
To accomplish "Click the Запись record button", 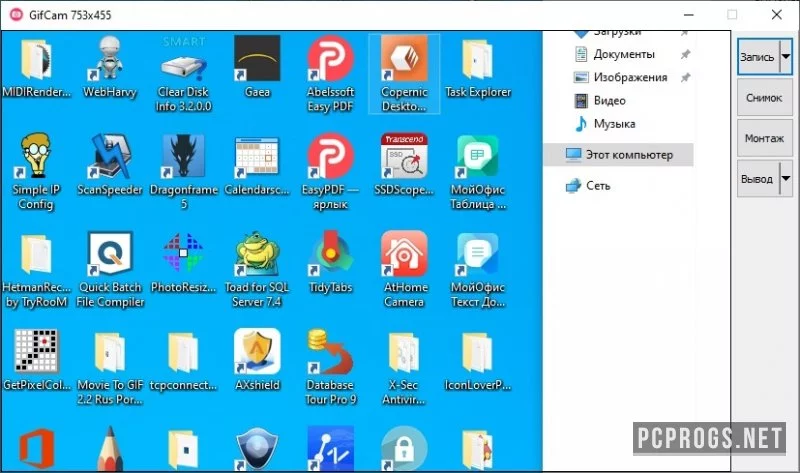I will pyautogui.click(x=758, y=57).
